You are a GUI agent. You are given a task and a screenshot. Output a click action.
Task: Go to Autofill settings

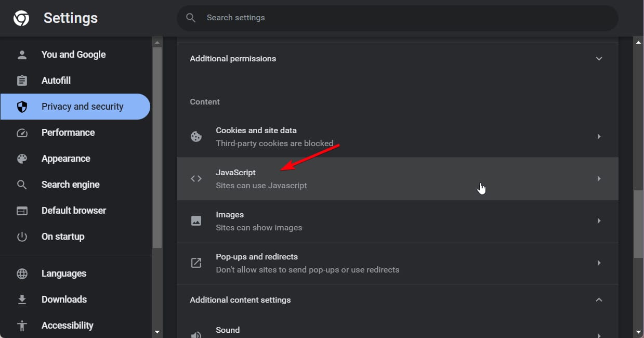[56, 81]
